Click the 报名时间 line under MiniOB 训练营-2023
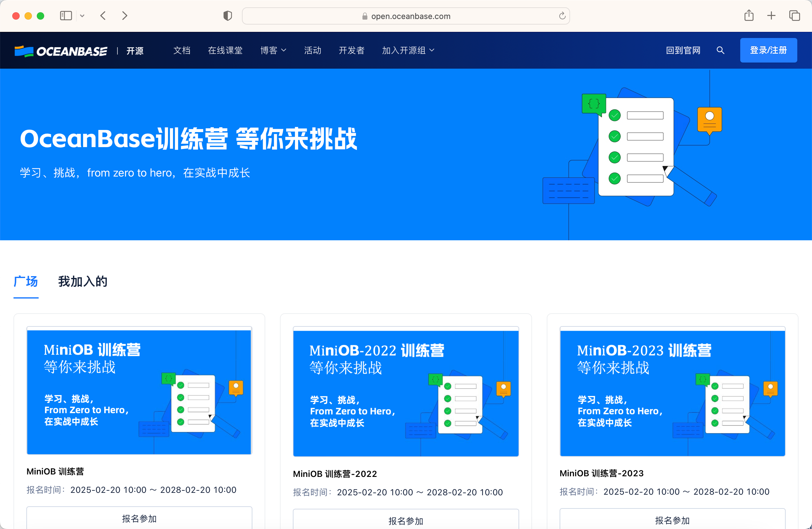The height and width of the screenshot is (529, 812). (x=665, y=492)
